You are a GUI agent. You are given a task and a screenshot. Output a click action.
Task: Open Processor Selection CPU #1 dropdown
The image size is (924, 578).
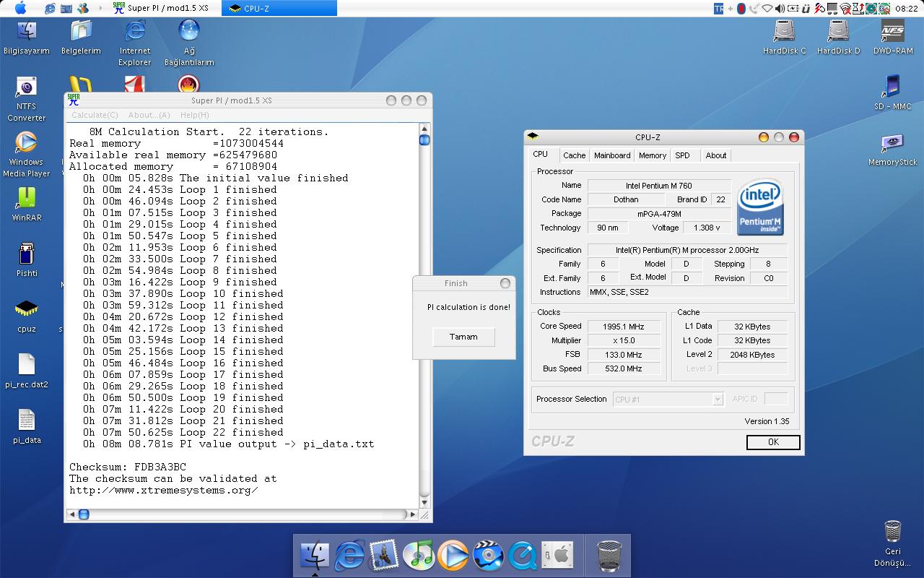click(668, 399)
